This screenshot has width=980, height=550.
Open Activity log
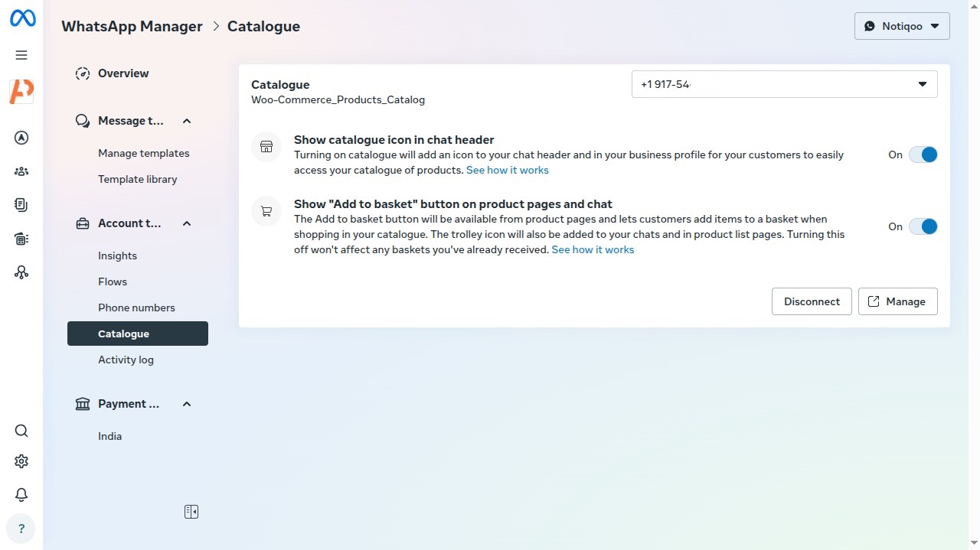(x=126, y=360)
